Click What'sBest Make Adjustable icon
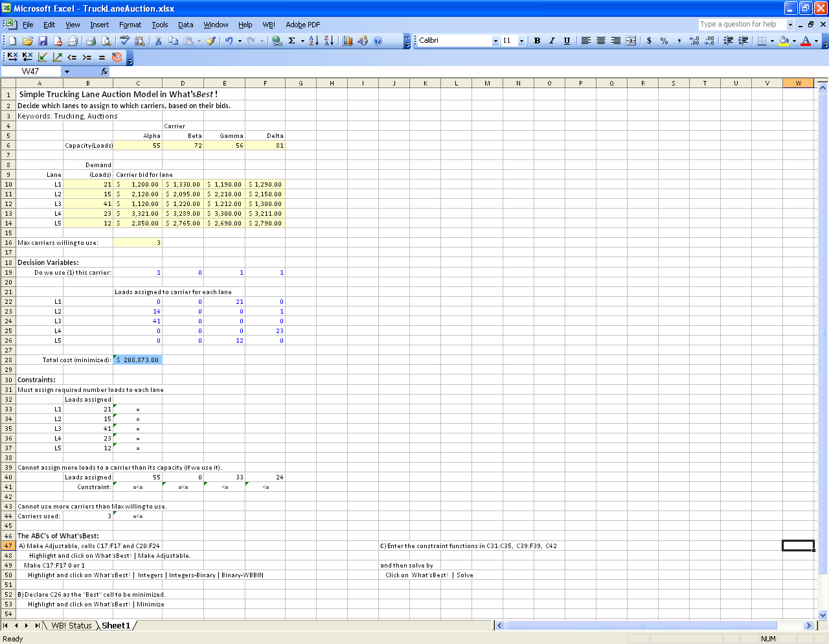The height and width of the screenshot is (644, 829). click(12, 57)
